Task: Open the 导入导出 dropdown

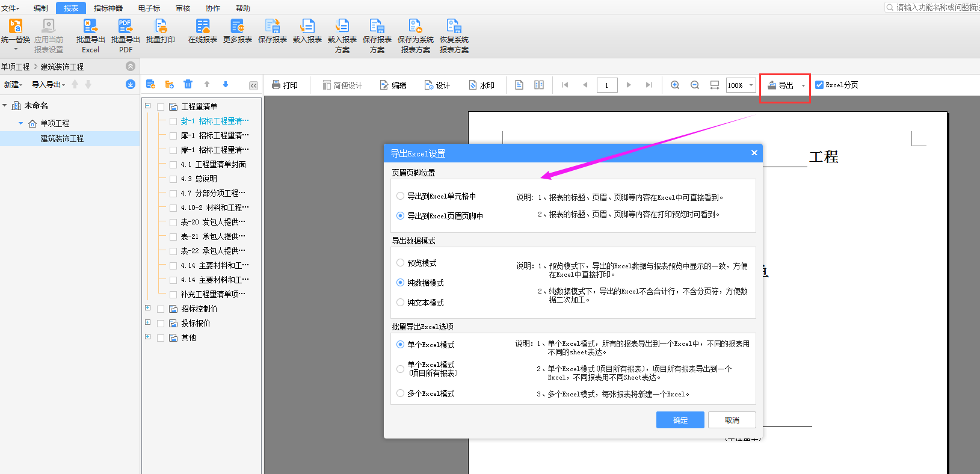Action: click(48, 85)
